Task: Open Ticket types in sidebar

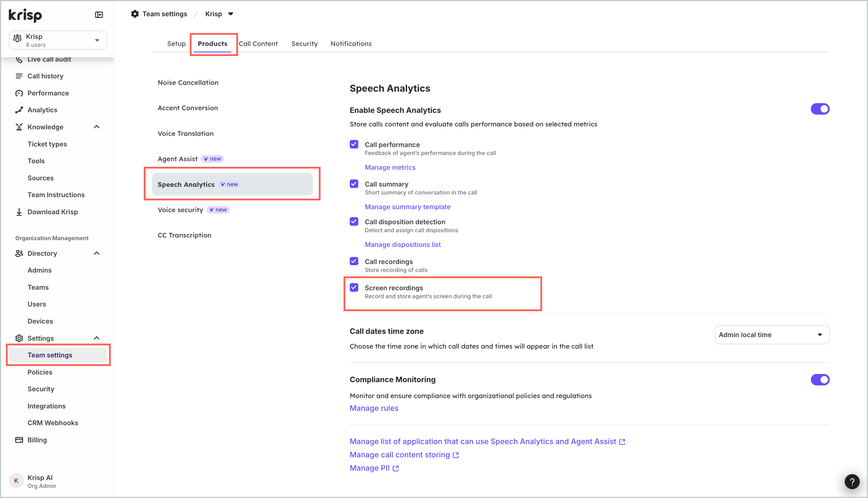Action: point(47,144)
